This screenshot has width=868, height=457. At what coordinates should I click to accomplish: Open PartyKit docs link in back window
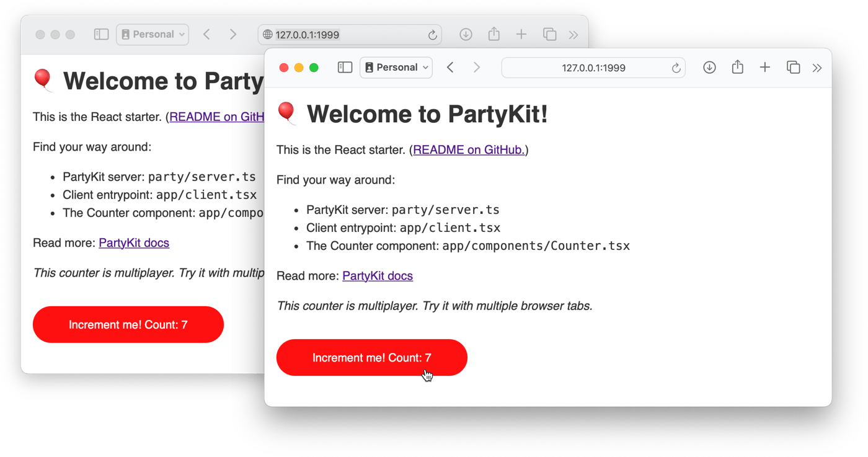click(134, 243)
